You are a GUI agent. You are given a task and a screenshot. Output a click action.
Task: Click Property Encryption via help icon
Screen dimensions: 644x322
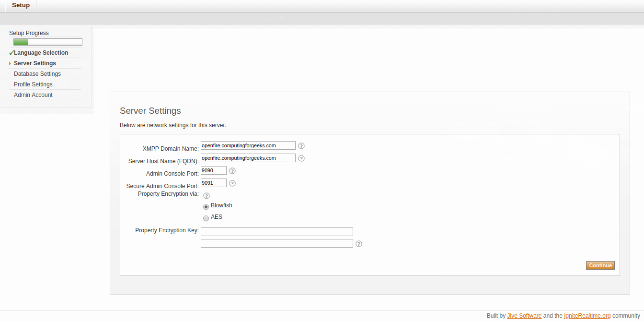[x=207, y=196]
